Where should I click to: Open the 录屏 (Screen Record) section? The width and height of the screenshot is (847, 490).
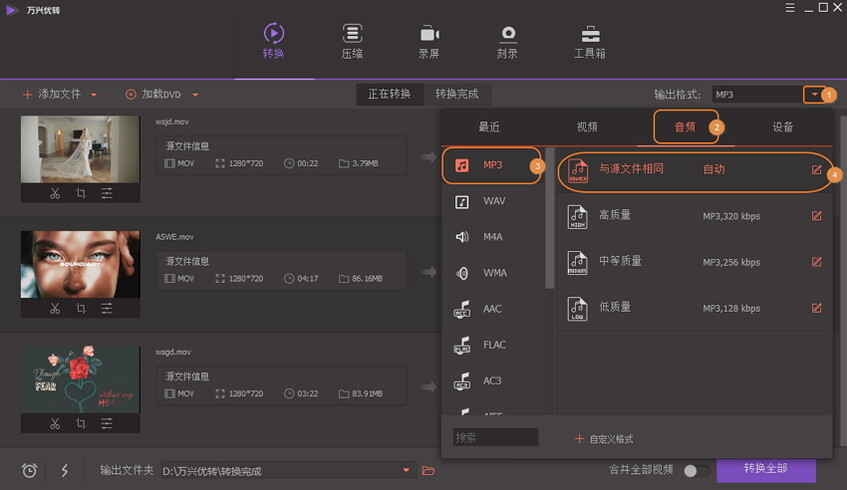(429, 41)
